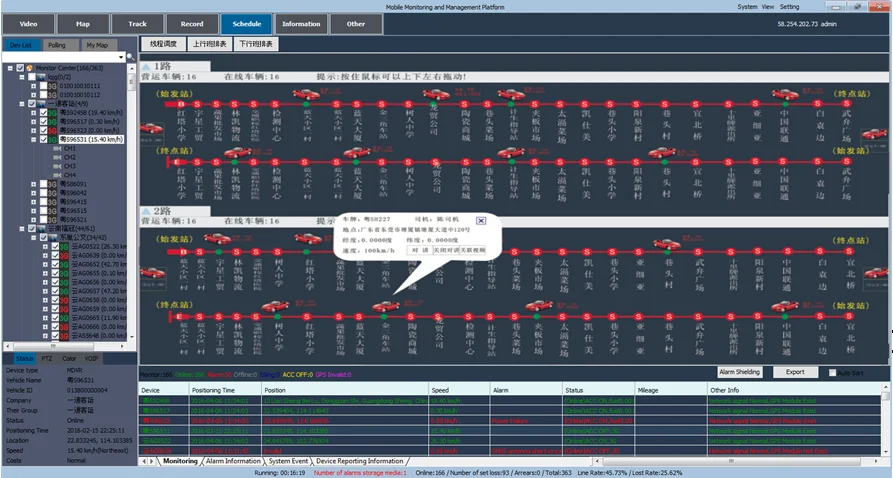The width and height of the screenshot is (893, 478).
Task: Uncheck vehicle 粤S96531 checkbox in tree
Action: tap(42, 140)
